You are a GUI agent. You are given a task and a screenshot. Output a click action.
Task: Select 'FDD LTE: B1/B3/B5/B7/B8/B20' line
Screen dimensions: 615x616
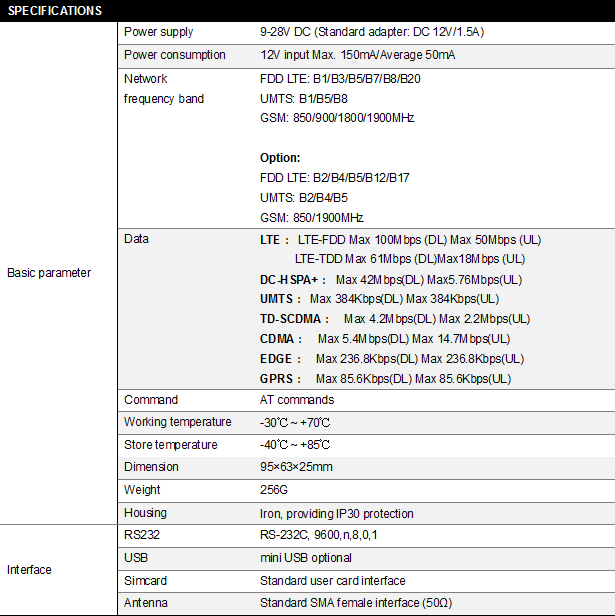(x=340, y=79)
